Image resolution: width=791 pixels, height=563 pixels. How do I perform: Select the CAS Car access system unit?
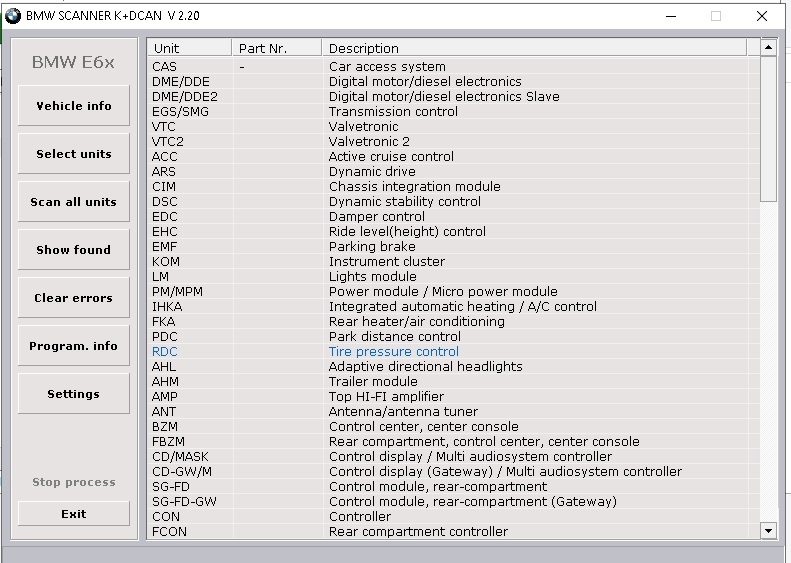(x=387, y=67)
